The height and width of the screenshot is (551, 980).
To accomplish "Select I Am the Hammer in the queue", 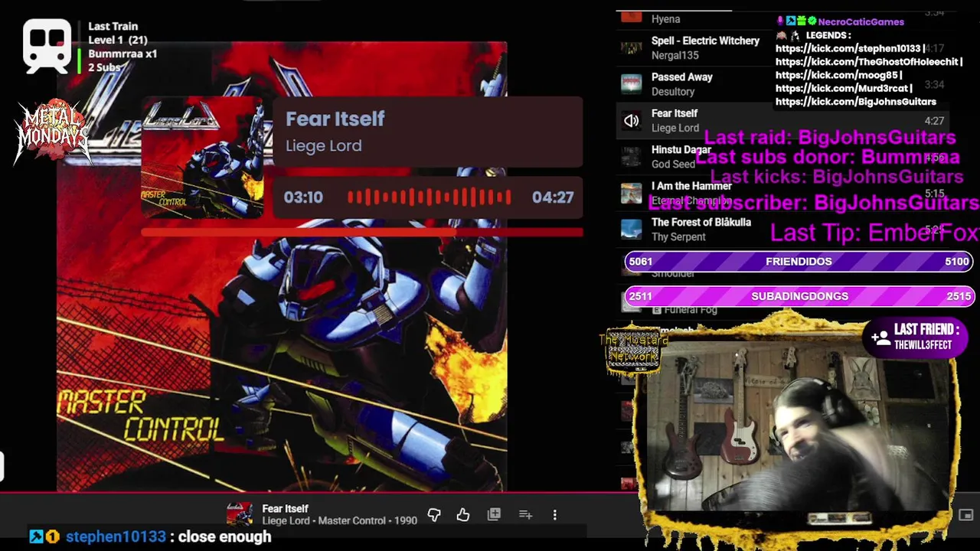I will coord(691,186).
